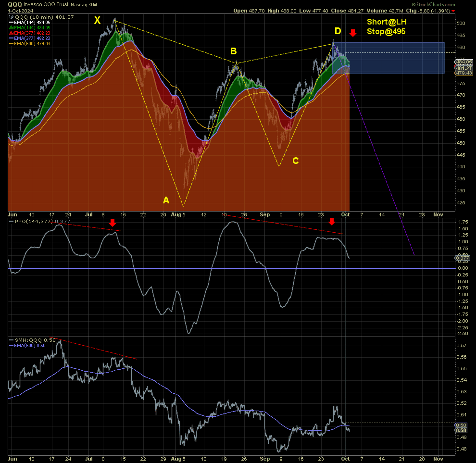Viewport: 476px width, 463px height.
Task: Select the chart title 'QQQ Invesco QQQ Trust'
Action: pyautogui.click(x=38, y=4)
